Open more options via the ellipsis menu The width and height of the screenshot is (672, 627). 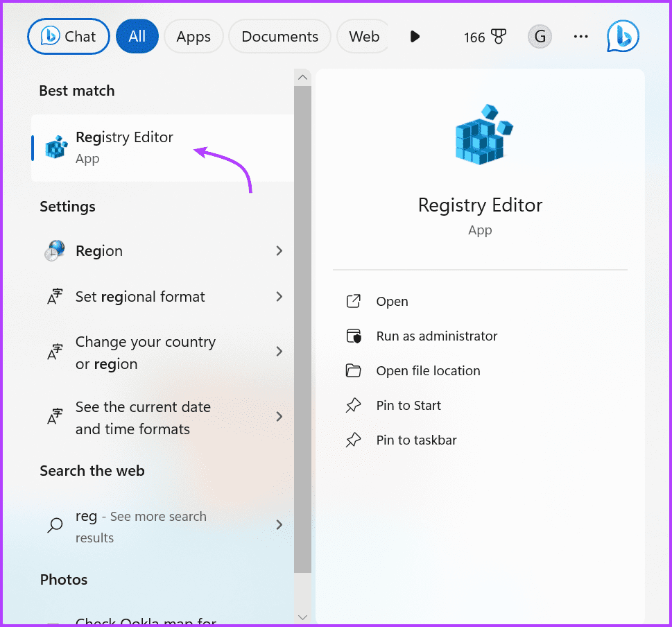tap(580, 36)
